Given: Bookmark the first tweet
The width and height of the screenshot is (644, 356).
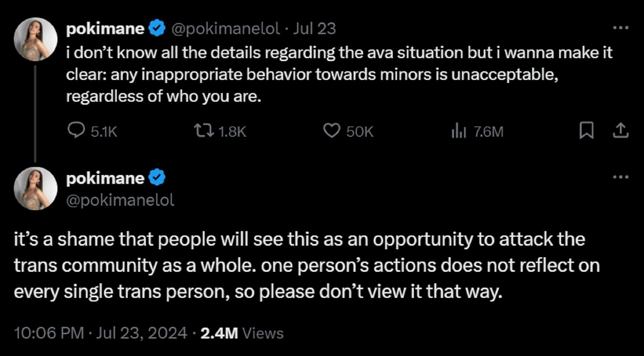Looking at the screenshot, I should pyautogui.click(x=586, y=131).
